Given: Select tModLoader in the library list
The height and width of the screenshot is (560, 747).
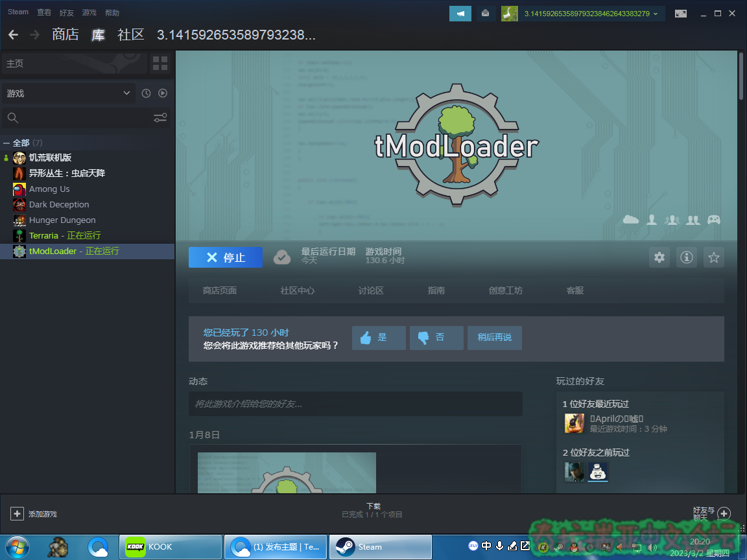Looking at the screenshot, I should (88, 251).
